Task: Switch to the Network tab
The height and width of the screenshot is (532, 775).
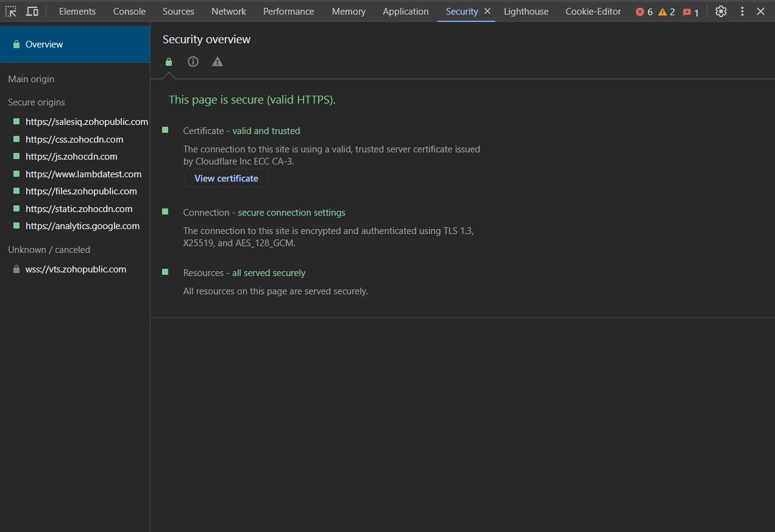Action: pyautogui.click(x=228, y=12)
